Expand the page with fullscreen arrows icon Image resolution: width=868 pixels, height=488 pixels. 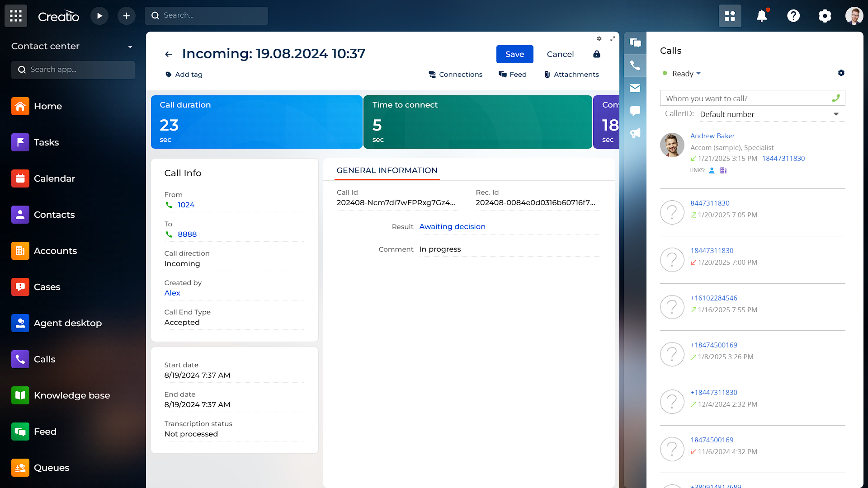613,39
